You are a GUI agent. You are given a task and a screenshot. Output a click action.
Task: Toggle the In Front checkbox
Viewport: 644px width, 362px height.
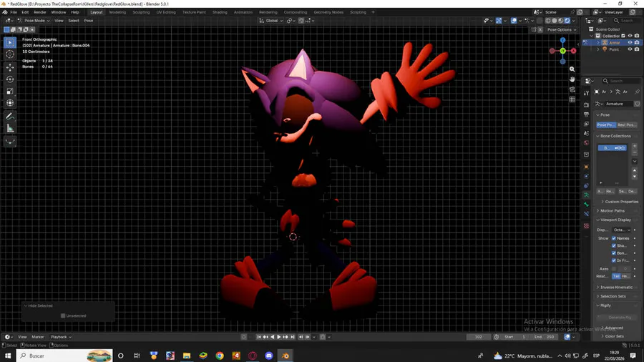(x=614, y=260)
